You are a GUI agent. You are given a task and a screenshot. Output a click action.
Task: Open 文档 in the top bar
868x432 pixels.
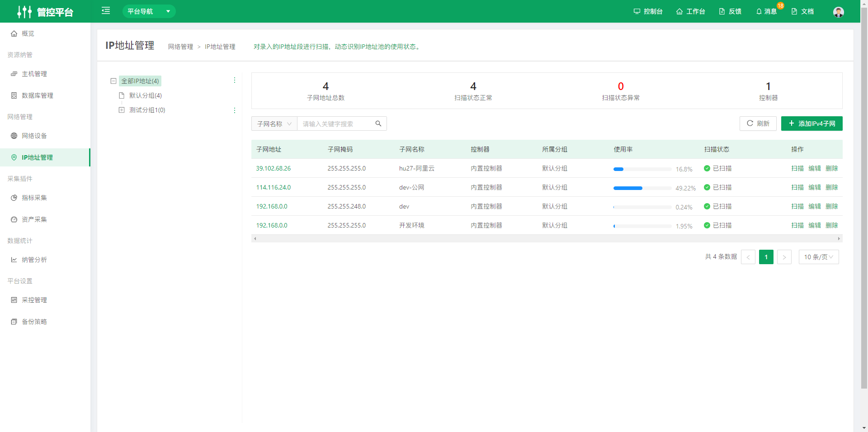[802, 11]
